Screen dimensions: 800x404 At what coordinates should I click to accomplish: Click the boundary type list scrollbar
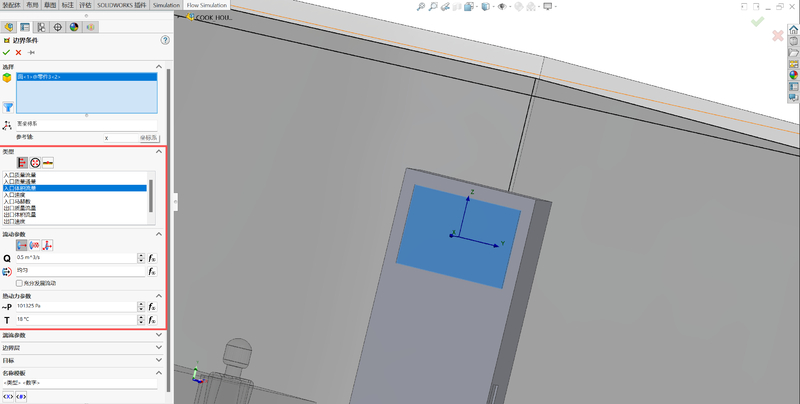[x=151, y=198]
